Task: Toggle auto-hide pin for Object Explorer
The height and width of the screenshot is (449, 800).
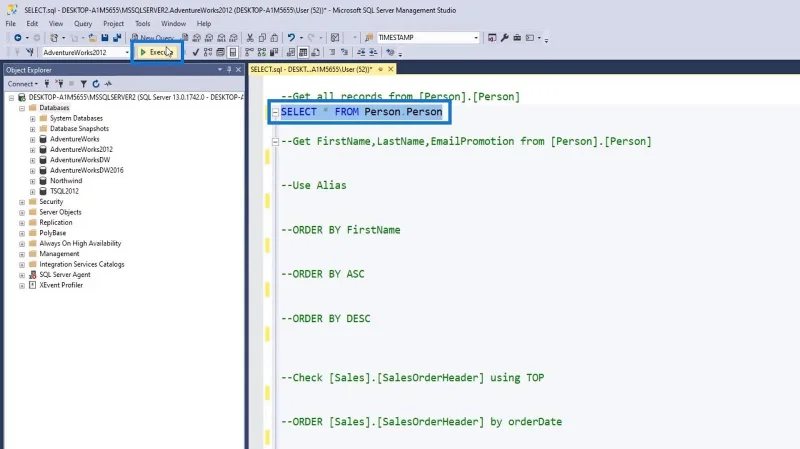Action: tap(229, 70)
